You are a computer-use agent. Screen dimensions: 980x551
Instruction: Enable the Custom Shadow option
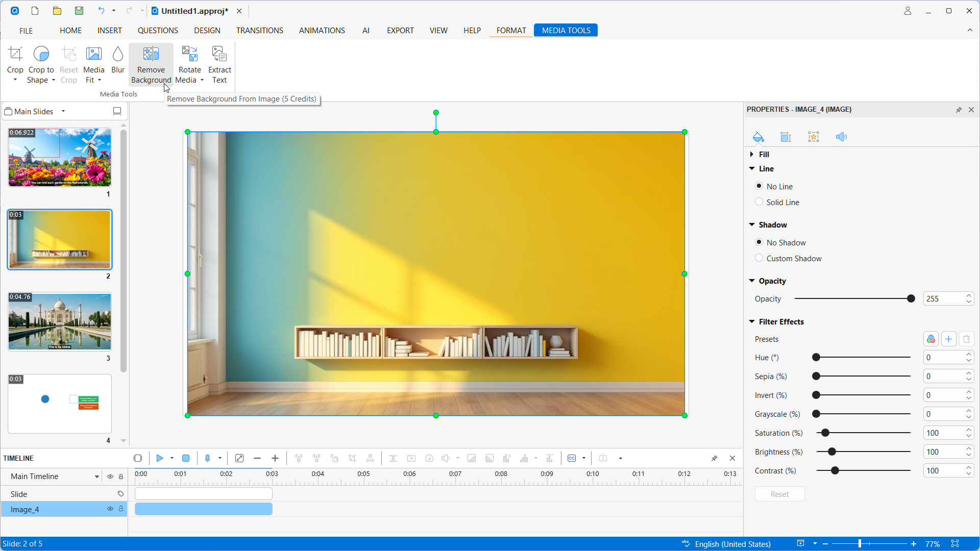(759, 258)
